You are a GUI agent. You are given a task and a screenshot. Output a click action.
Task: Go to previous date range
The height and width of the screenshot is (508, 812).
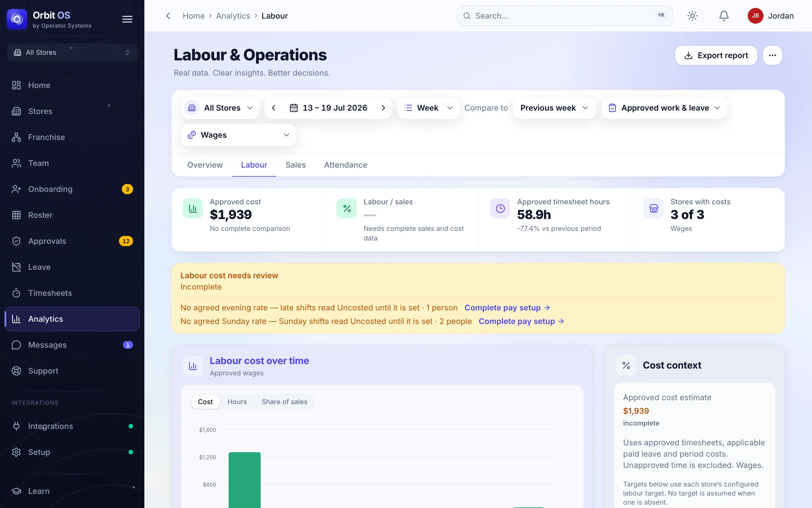[274, 108]
